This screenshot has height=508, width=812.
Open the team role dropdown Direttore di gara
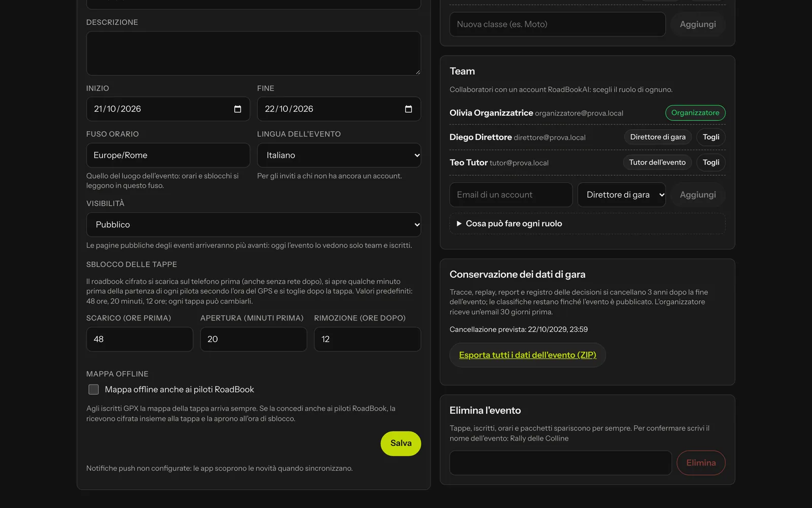pyautogui.click(x=622, y=195)
